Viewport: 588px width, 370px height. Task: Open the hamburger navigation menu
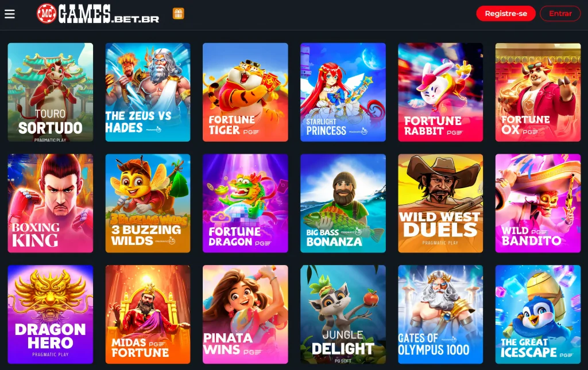(x=10, y=14)
